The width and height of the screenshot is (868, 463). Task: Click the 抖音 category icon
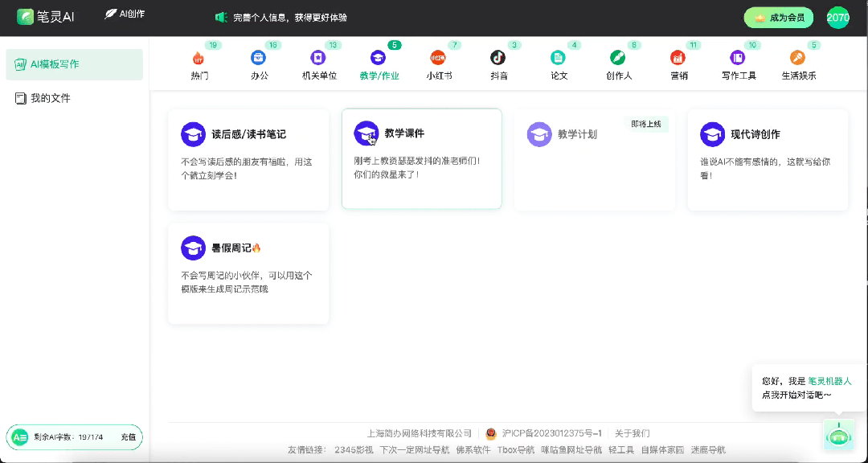[498, 57]
